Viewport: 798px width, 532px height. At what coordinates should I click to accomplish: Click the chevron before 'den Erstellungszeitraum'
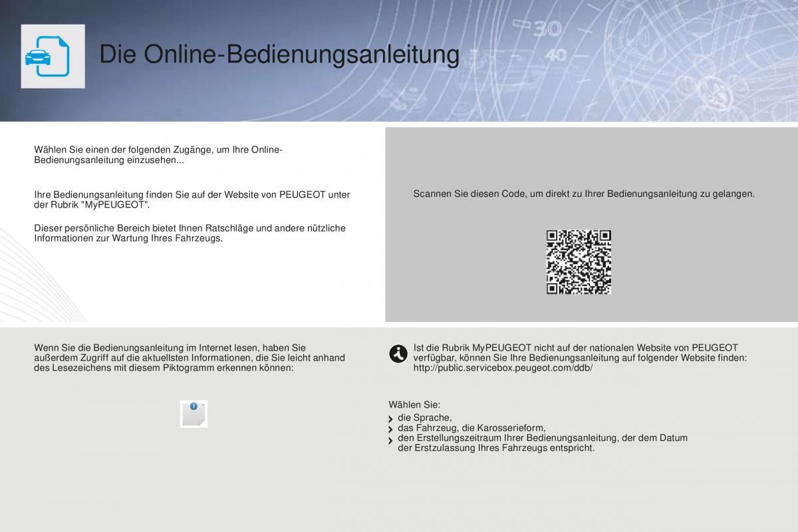coord(390,440)
